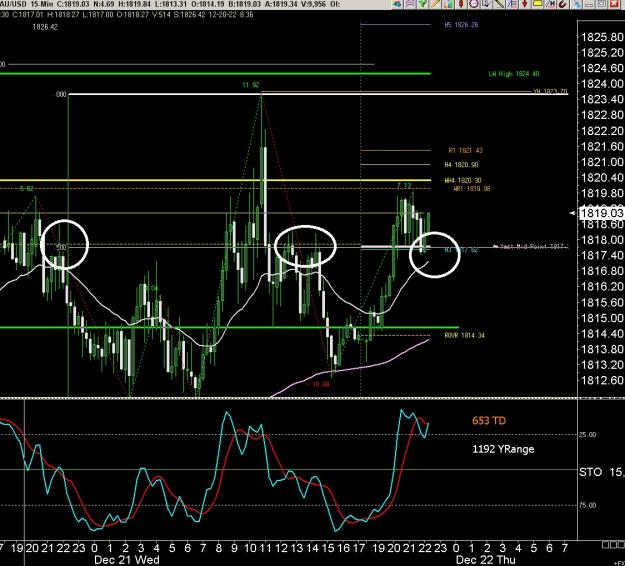Click the 1825.80 price axis value

click(601, 37)
